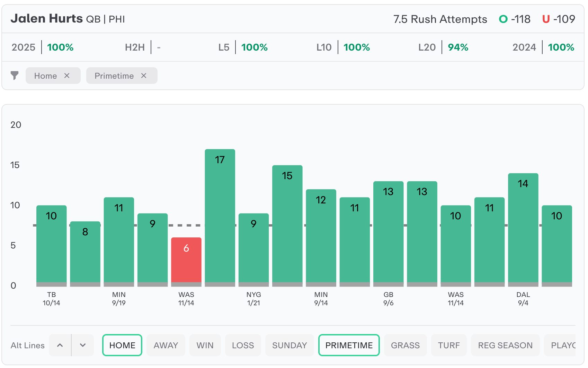Toggle the PRIMETIME filter button

[x=349, y=345]
